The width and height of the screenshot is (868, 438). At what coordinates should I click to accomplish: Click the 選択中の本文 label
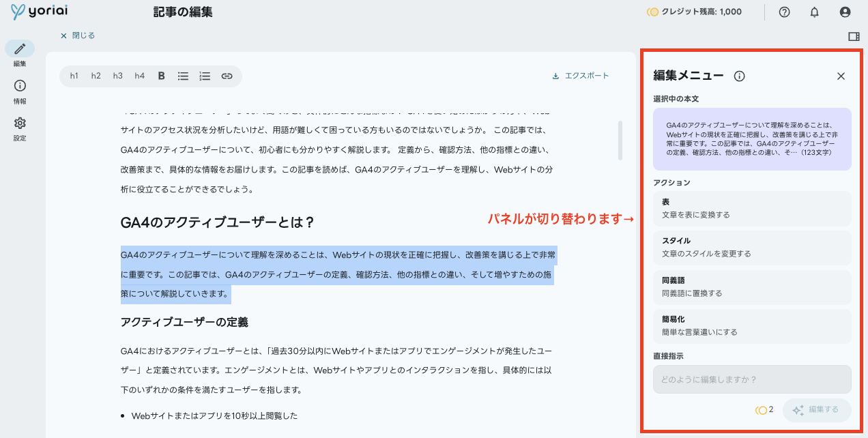[676, 99]
